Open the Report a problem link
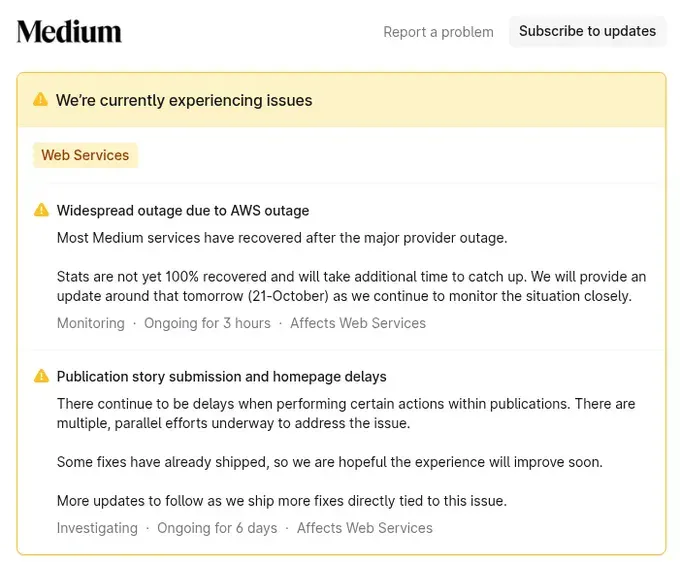This screenshot has height=564, width=680. point(438,32)
